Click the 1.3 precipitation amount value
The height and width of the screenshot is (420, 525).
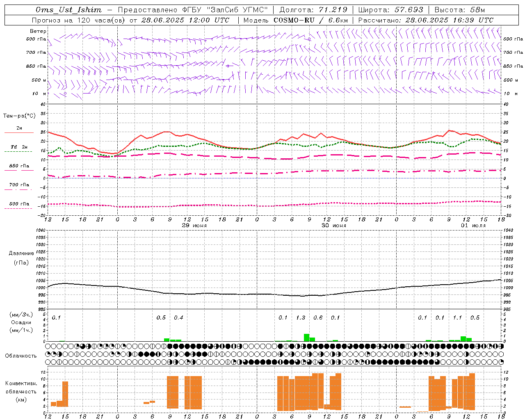click(x=301, y=318)
